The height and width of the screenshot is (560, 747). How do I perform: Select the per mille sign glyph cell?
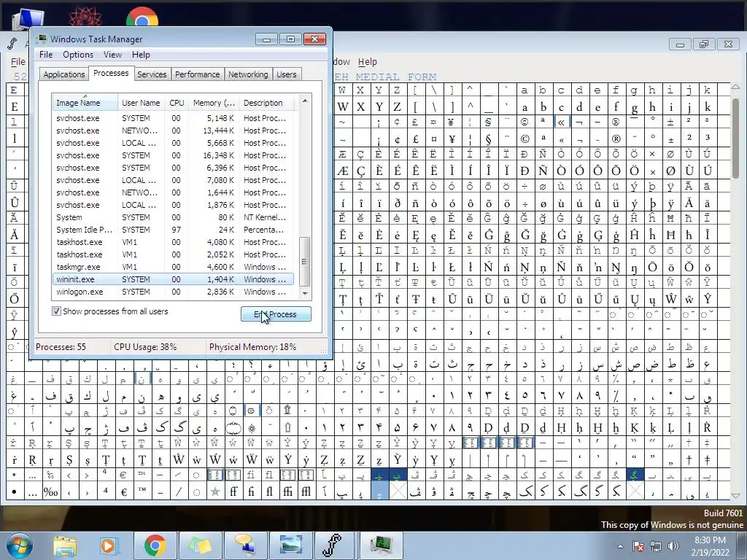click(x=51, y=491)
